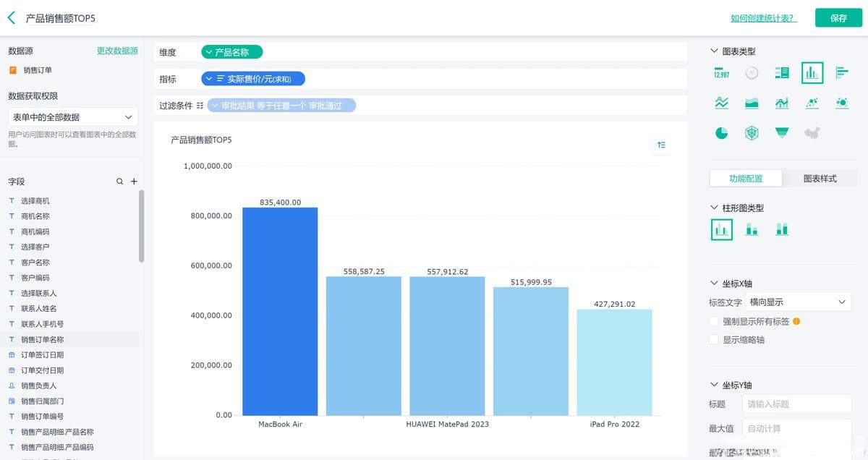Click the 515,999.95 bar
This screenshot has width=868, height=460.
531,351
